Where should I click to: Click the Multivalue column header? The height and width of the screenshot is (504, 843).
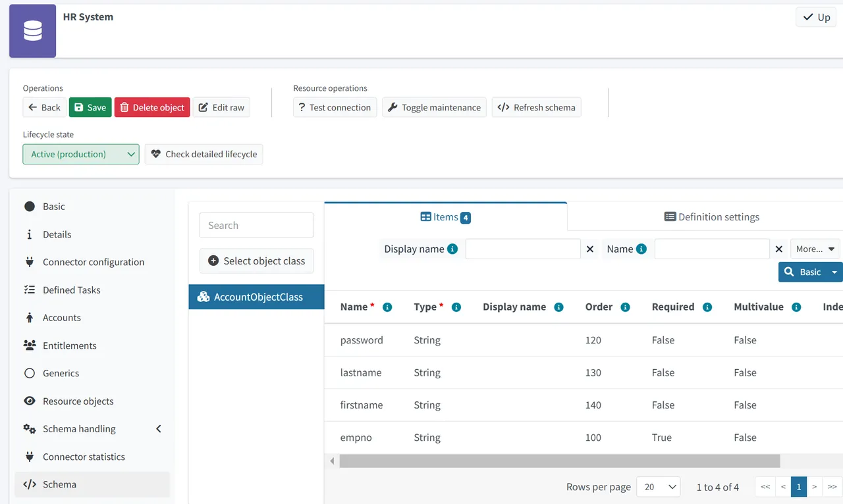click(759, 307)
